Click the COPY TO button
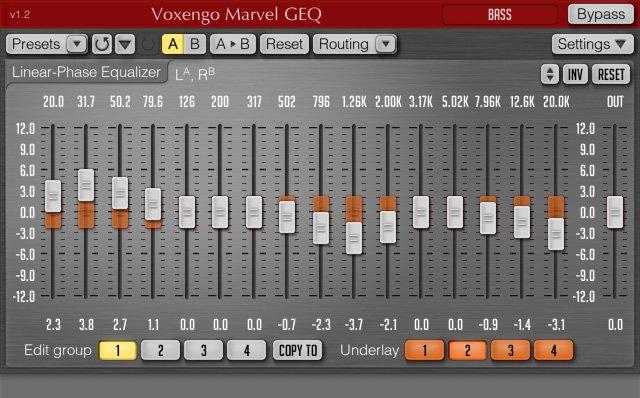This screenshot has height=398, width=640. [298, 351]
